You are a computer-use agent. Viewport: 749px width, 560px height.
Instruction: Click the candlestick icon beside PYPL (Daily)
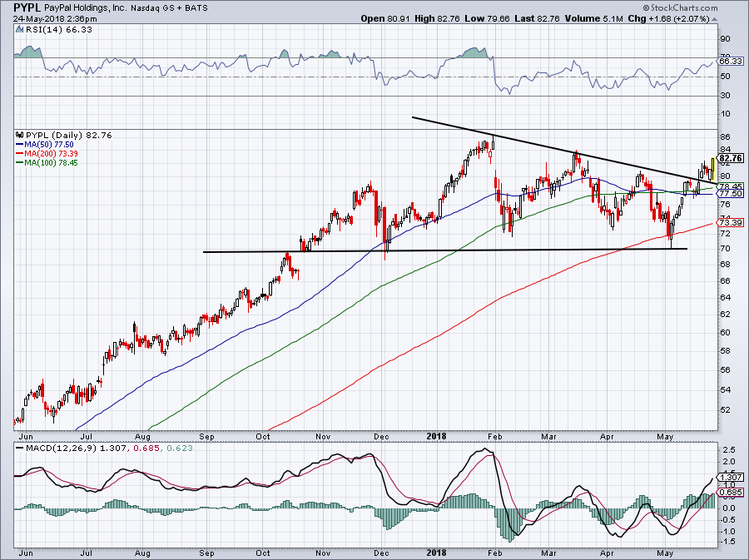20,135
